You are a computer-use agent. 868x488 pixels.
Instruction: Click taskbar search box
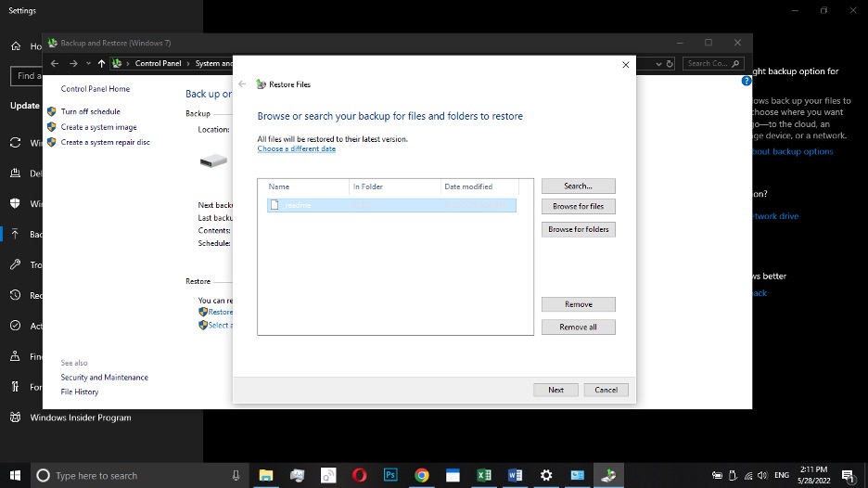(x=139, y=475)
